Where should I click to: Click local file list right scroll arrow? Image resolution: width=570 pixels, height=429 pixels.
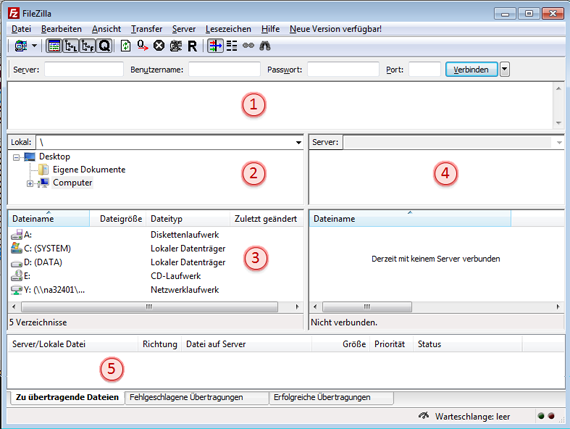coord(297,307)
